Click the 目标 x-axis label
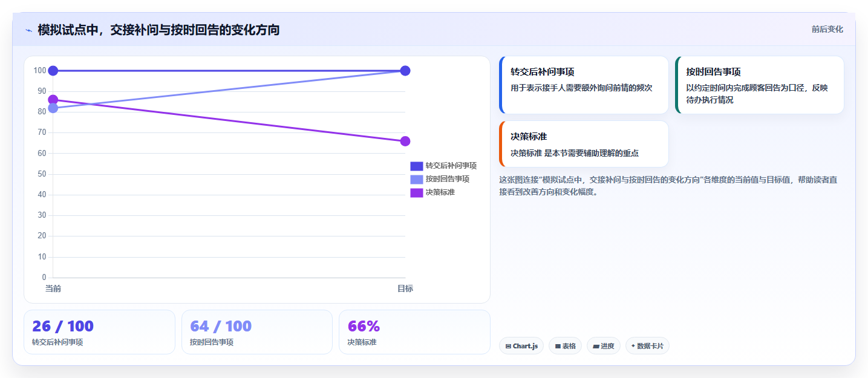 [405, 288]
